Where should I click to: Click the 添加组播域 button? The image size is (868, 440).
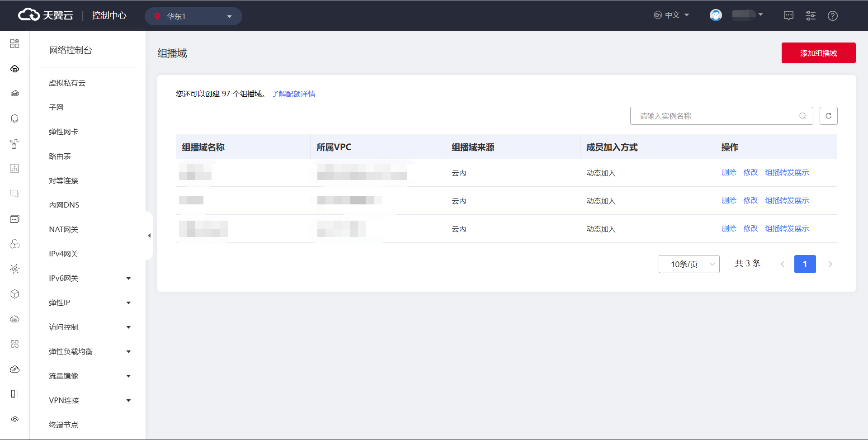818,53
